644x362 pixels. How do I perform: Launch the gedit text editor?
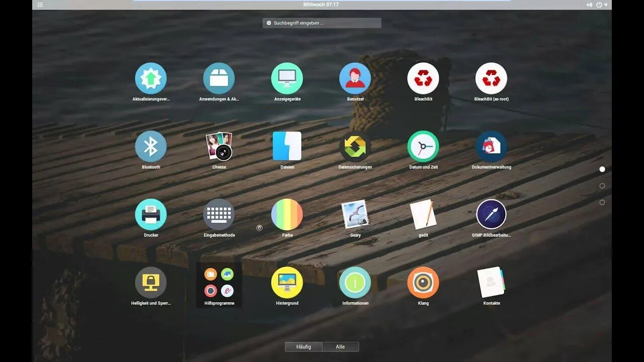pos(423,214)
